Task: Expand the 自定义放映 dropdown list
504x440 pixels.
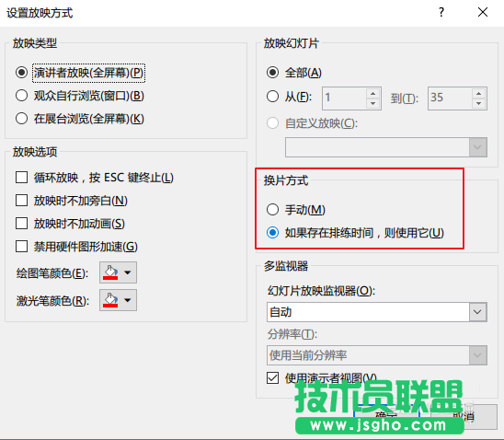Action: click(x=477, y=147)
